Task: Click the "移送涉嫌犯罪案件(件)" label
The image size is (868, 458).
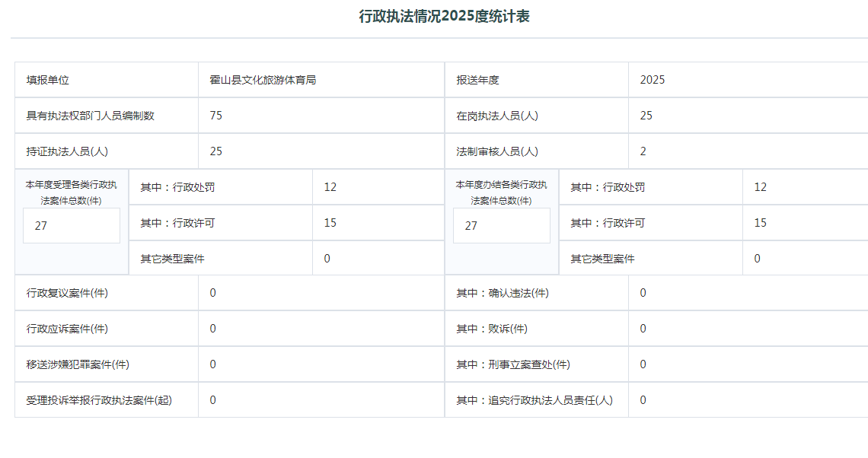Action: pyautogui.click(x=78, y=364)
